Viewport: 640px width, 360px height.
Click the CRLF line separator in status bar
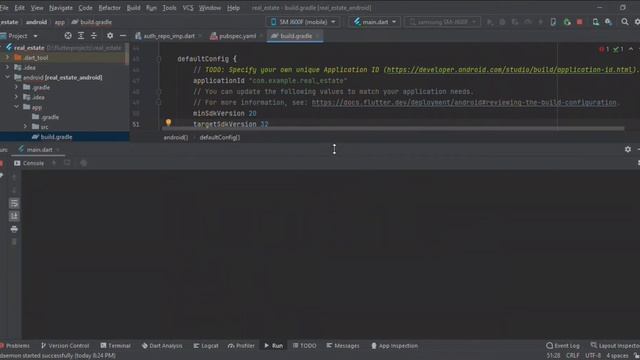[x=573, y=356]
